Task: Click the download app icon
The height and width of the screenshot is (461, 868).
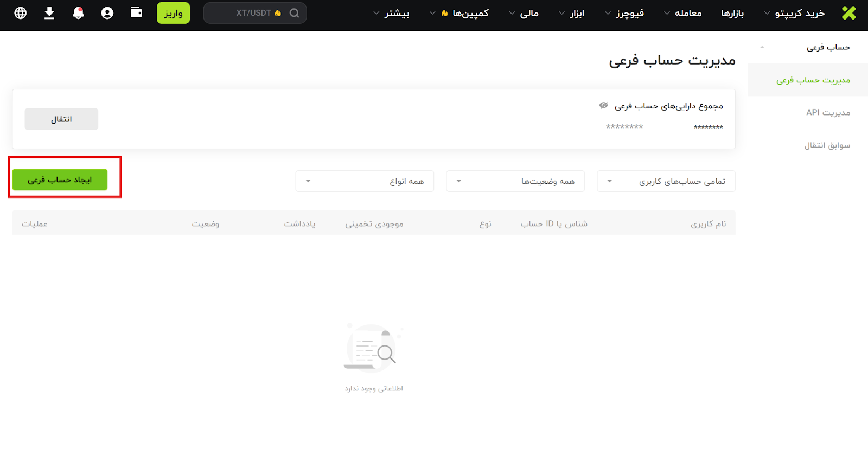Action: (x=49, y=13)
